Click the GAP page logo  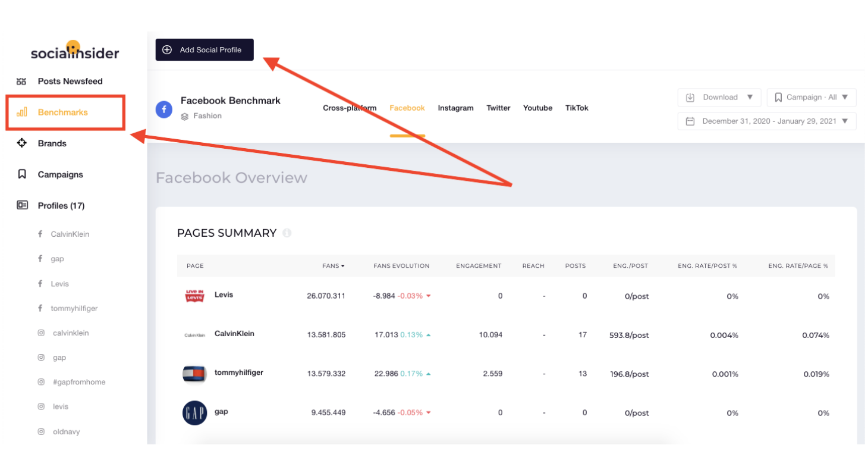pos(194,413)
